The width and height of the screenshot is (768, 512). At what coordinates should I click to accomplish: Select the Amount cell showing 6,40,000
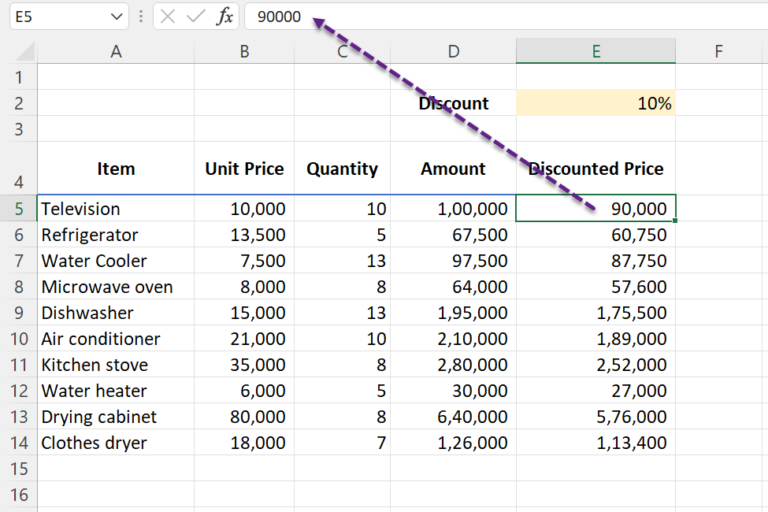coord(454,416)
